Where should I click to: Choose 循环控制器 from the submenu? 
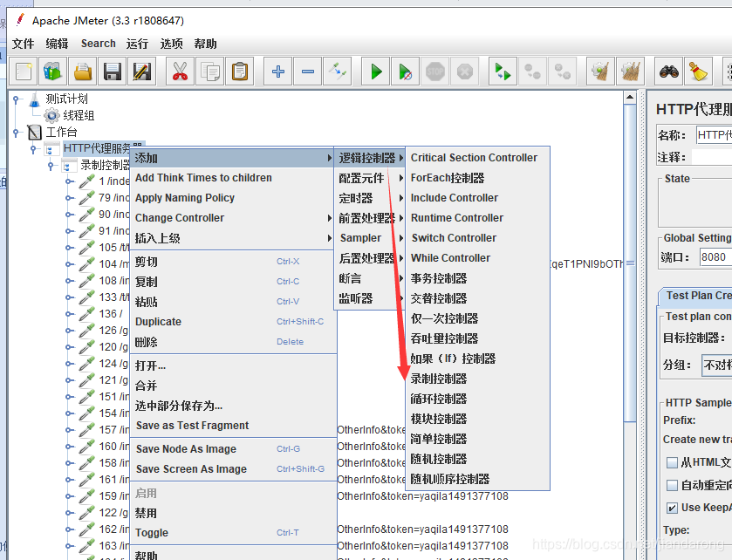pos(477,399)
